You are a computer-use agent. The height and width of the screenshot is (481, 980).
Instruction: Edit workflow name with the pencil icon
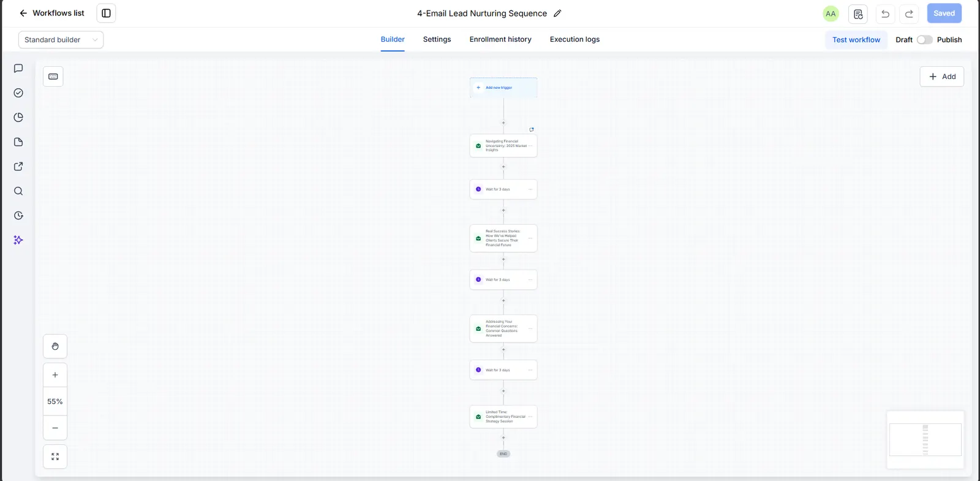point(557,13)
